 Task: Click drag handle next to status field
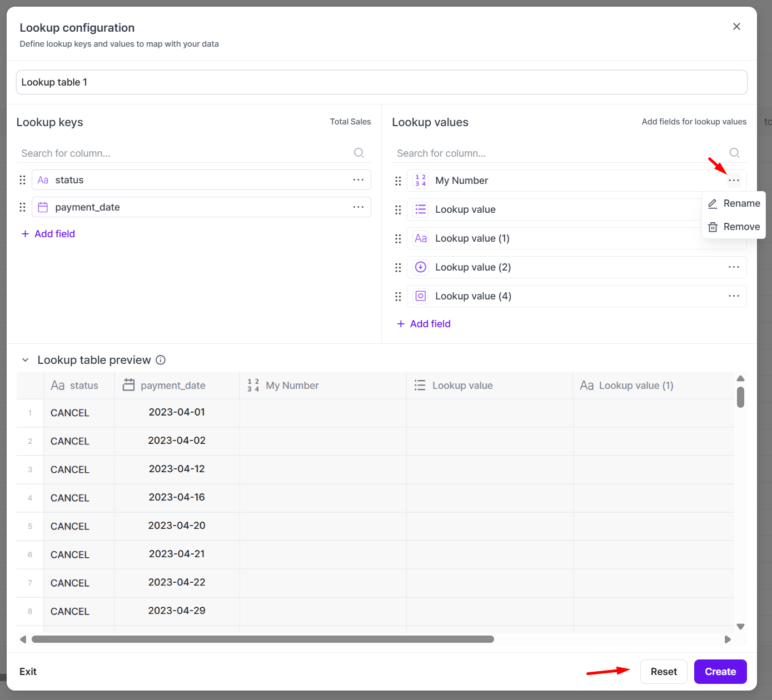coord(23,180)
